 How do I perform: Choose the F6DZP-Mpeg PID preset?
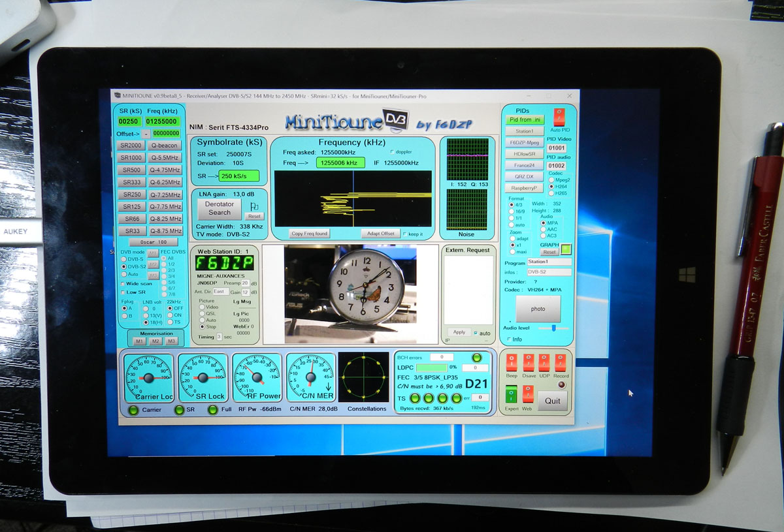(x=525, y=142)
